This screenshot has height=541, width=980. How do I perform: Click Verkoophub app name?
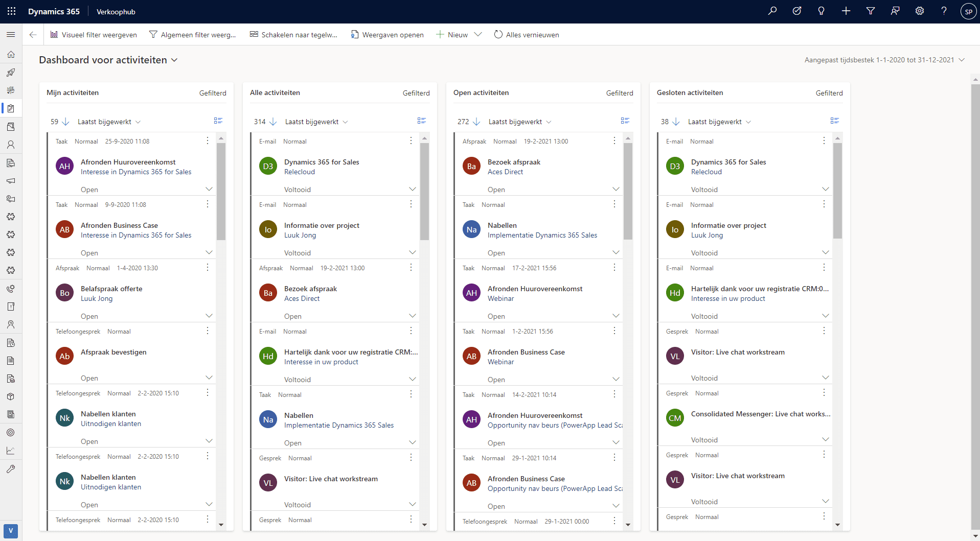click(x=116, y=12)
